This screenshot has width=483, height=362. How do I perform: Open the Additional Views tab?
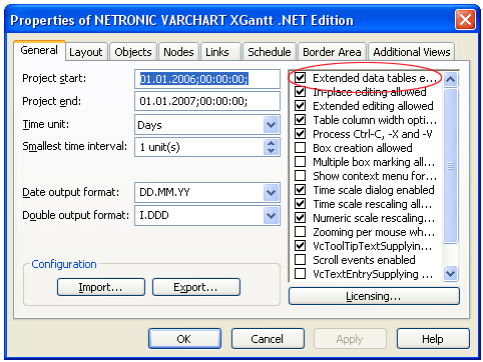412,52
